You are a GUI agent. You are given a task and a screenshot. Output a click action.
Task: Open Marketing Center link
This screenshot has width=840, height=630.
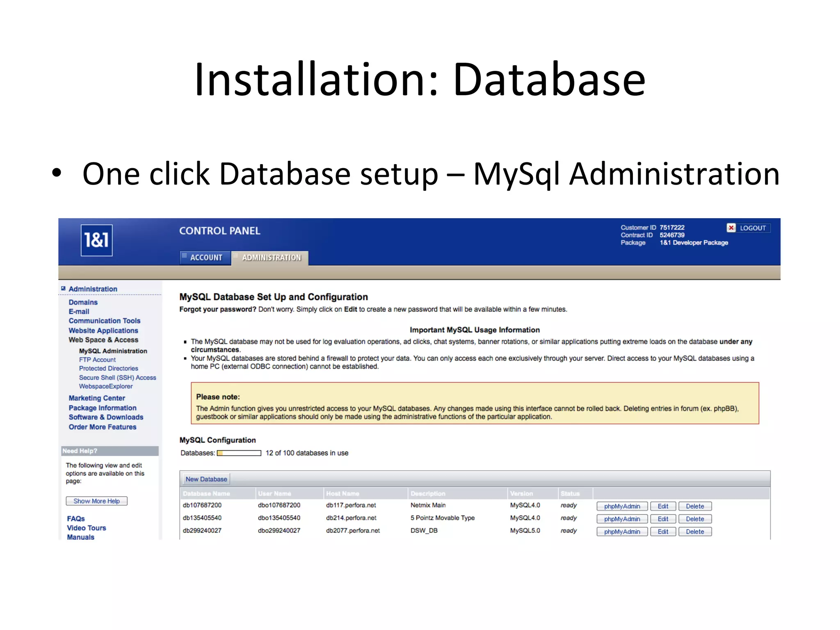pyautogui.click(x=96, y=398)
